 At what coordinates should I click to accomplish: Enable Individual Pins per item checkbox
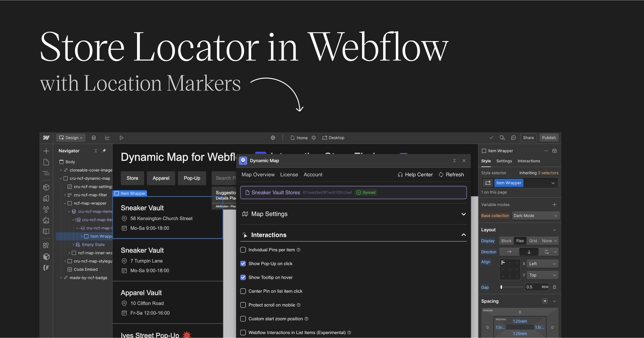(243, 250)
